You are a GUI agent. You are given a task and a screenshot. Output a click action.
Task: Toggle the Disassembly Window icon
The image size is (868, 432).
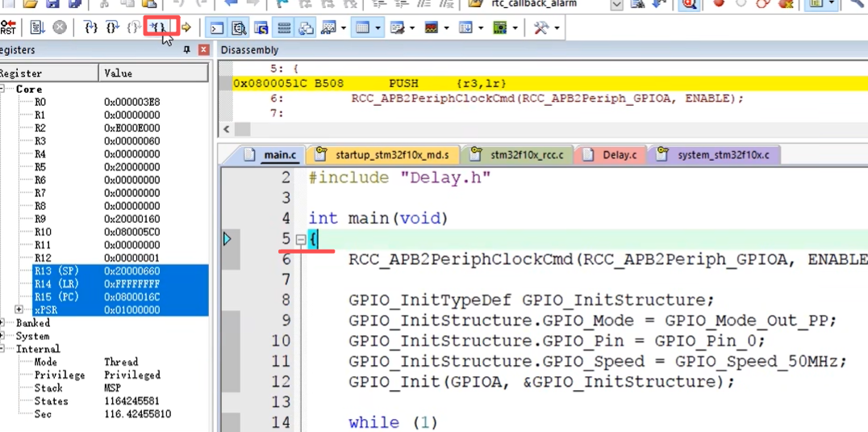239,27
